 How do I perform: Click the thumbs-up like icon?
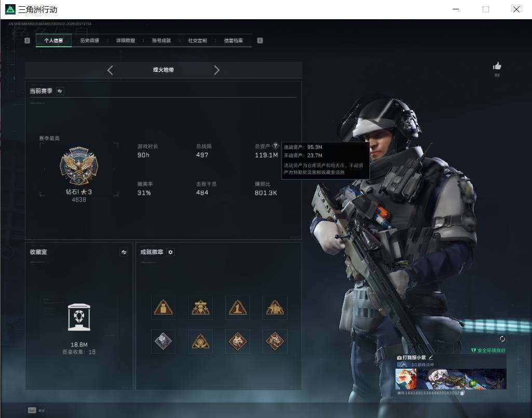497,66
